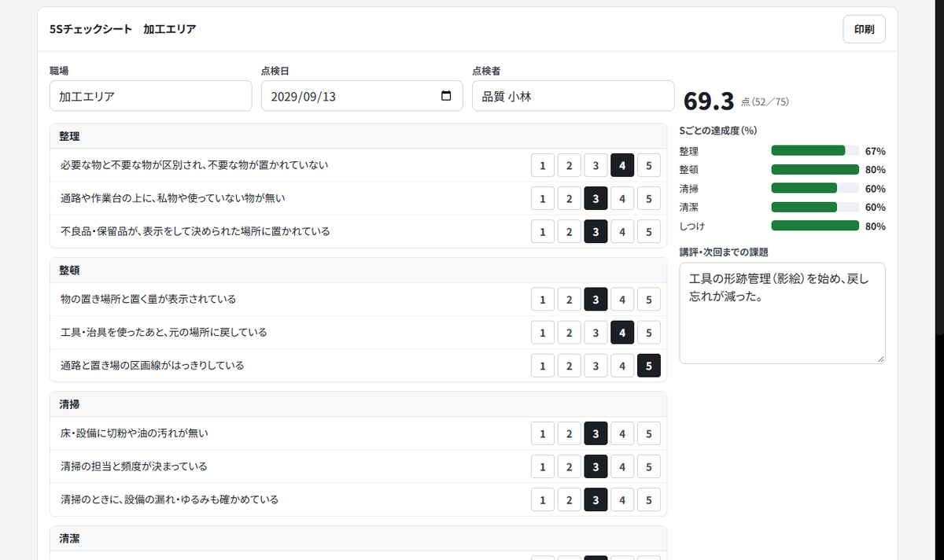Screen dimensions: 944x560
Task: Focus the 点検者 input field
Action: pos(573,96)
